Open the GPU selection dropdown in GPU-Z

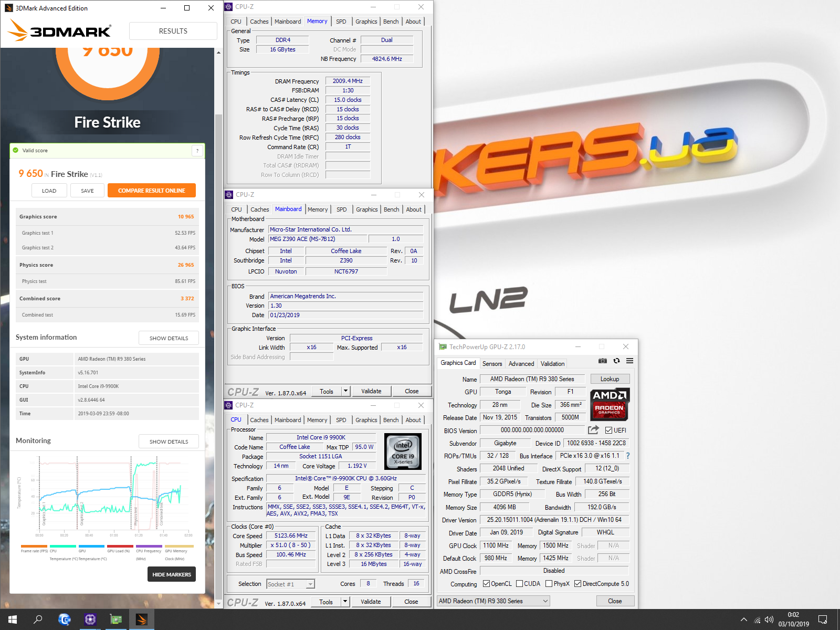click(493, 601)
